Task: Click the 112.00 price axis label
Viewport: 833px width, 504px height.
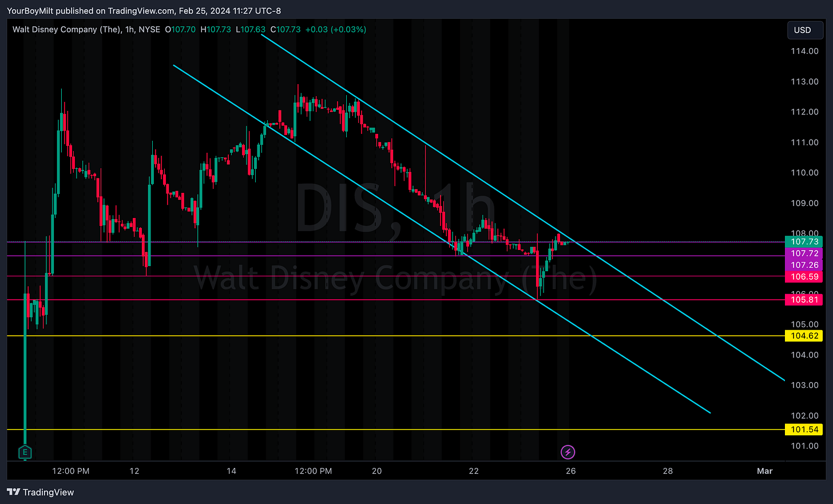Action: (x=804, y=112)
